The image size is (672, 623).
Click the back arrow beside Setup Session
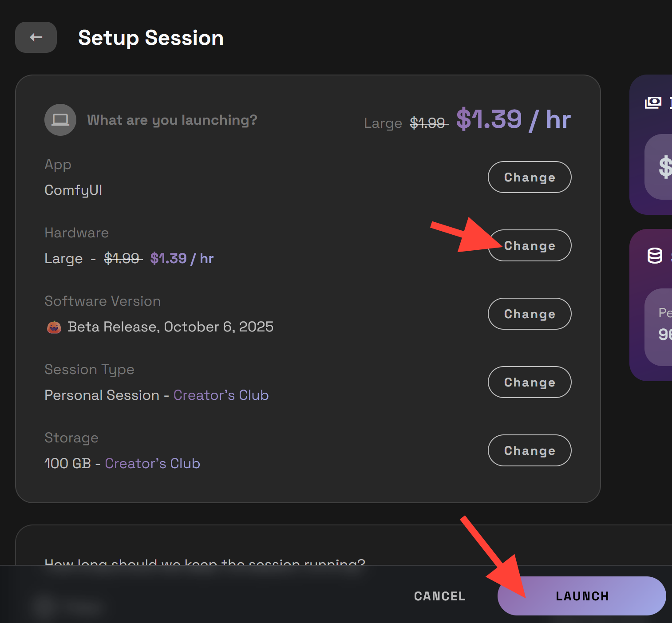coord(36,37)
